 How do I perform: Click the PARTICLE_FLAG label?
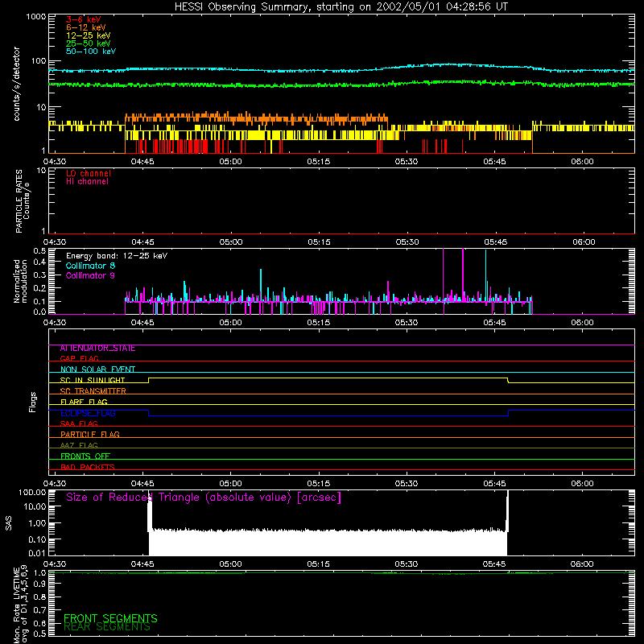(90, 434)
